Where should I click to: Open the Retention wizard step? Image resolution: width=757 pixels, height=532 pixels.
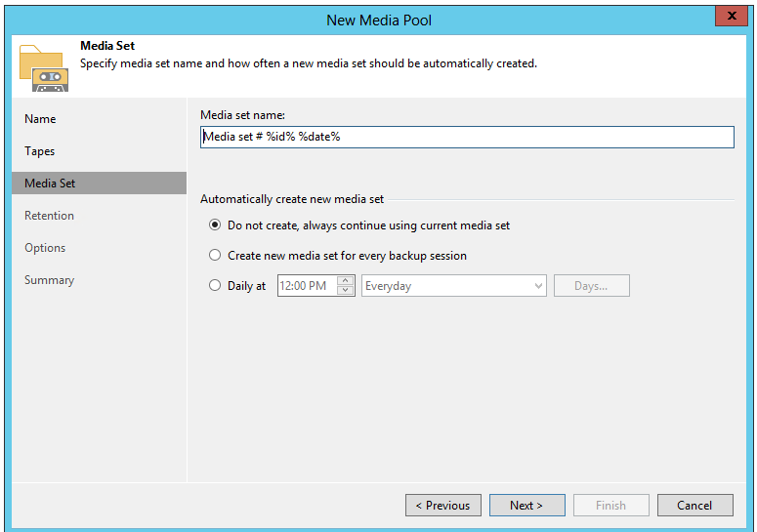coord(49,216)
